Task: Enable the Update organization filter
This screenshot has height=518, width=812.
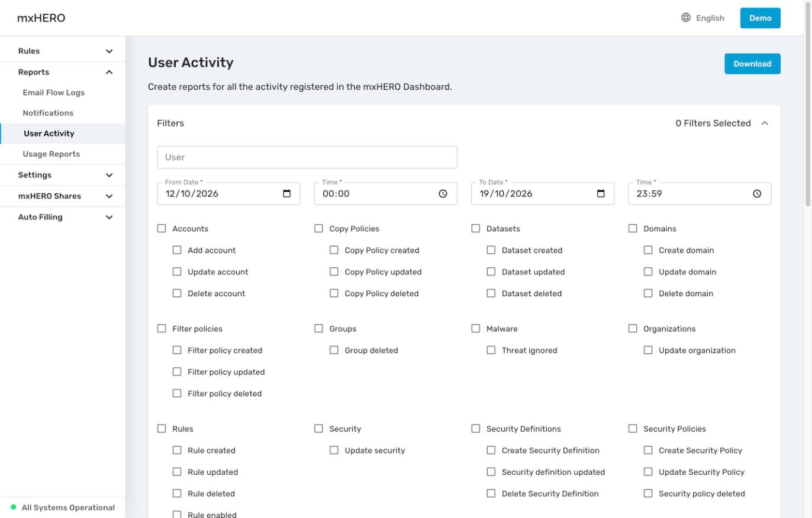Action: tap(648, 350)
